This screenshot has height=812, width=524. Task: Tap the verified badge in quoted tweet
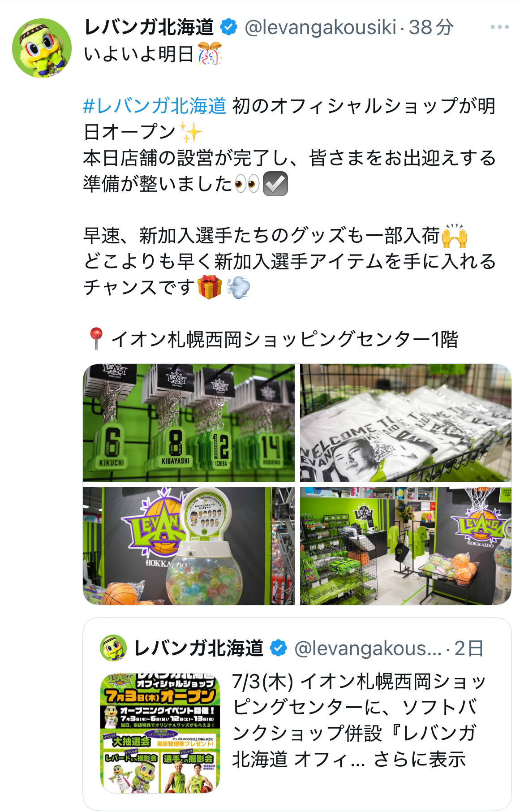click(279, 648)
